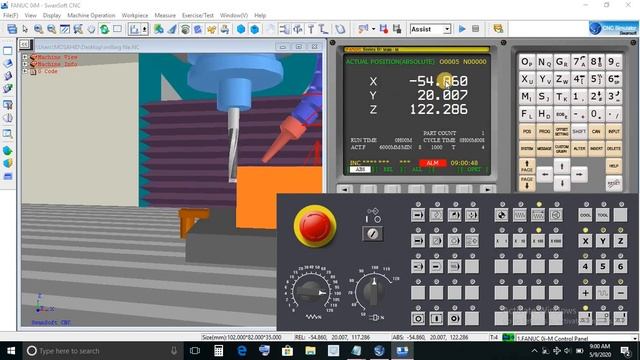Adjust the spindle speed override dial
640x360 pixels.
373,291
